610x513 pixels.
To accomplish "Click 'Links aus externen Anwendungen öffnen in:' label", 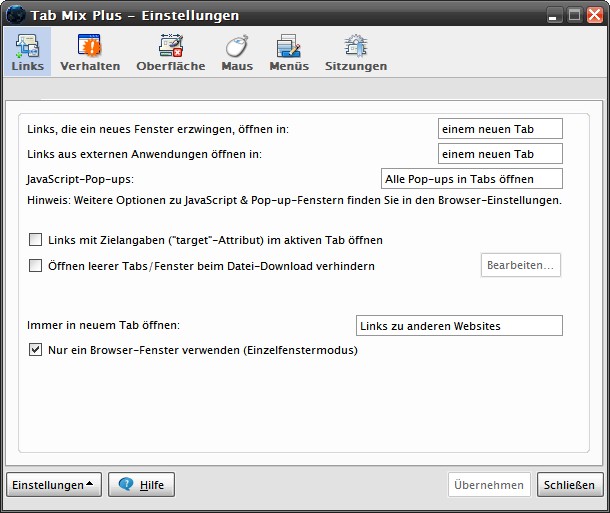I will tap(144, 154).
